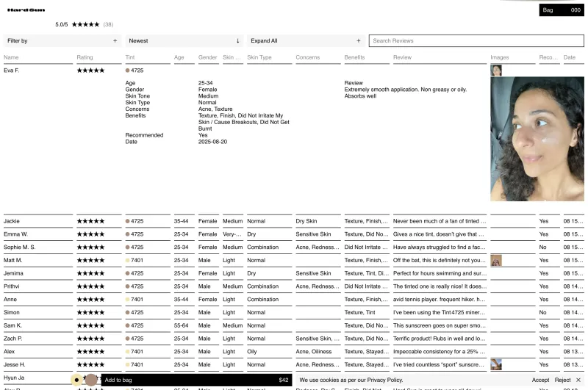Accept the cookies notice

[x=540, y=380]
